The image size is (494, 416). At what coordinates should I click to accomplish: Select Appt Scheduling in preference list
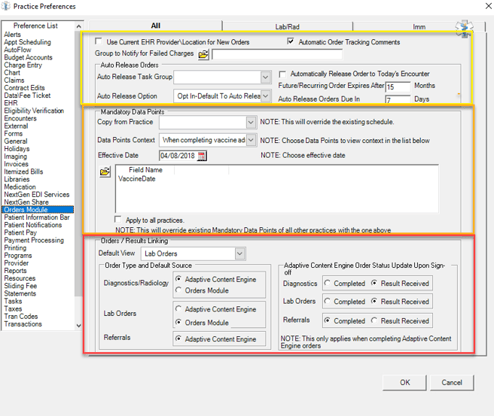click(27, 42)
